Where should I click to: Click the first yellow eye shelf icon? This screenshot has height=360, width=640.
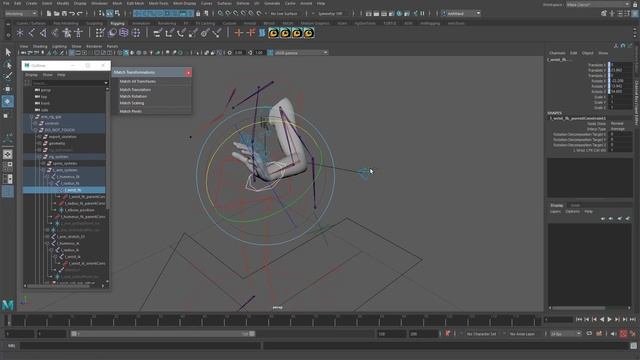(273, 33)
